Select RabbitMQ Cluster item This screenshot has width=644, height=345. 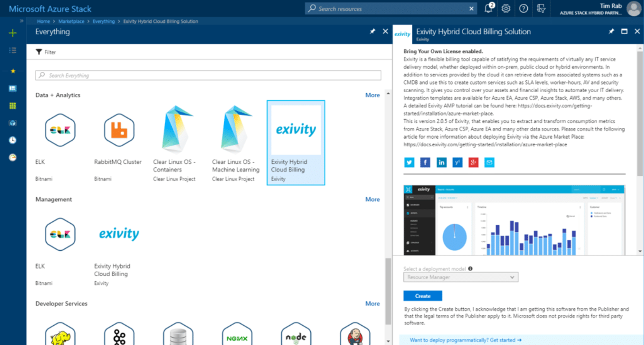(x=119, y=143)
